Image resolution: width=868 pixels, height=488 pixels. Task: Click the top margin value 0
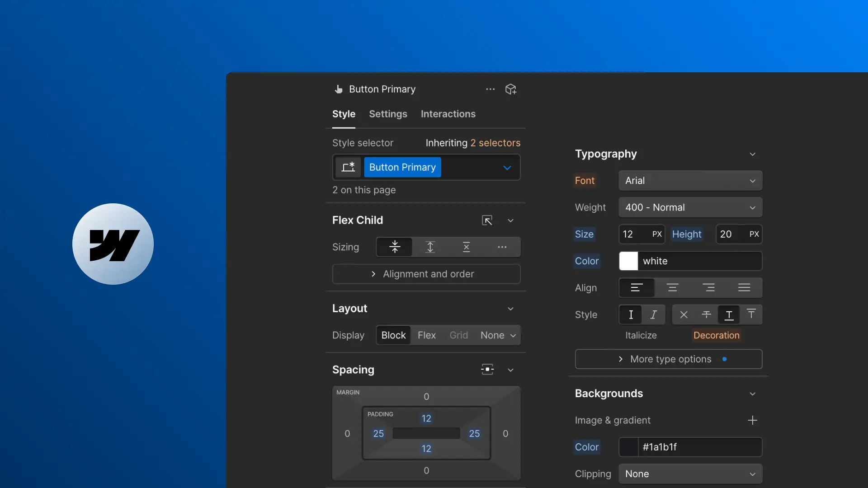[426, 397]
